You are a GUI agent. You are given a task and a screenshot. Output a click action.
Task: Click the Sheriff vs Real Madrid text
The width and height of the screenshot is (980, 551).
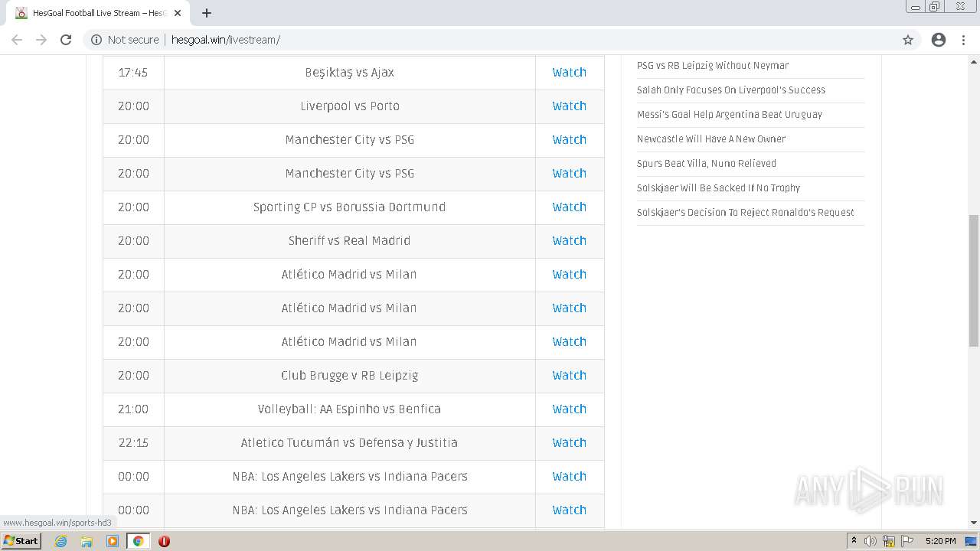(x=350, y=241)
